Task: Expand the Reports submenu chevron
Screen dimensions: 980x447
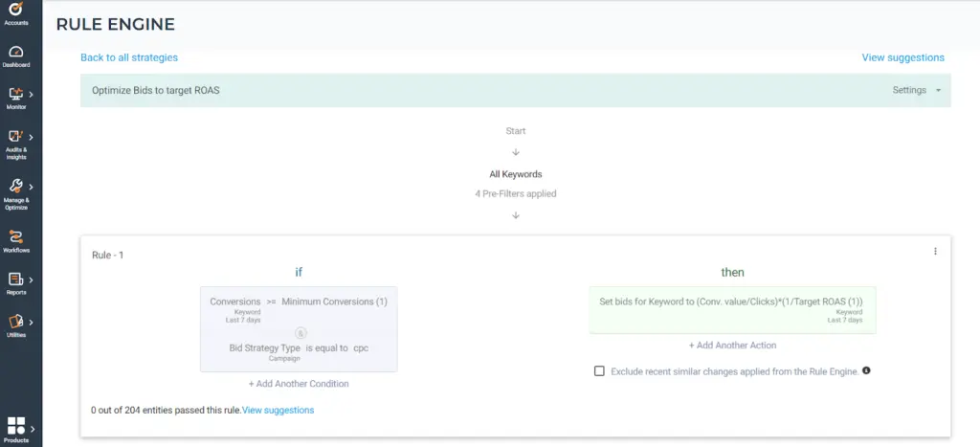Action: click(x=32, y=279)
